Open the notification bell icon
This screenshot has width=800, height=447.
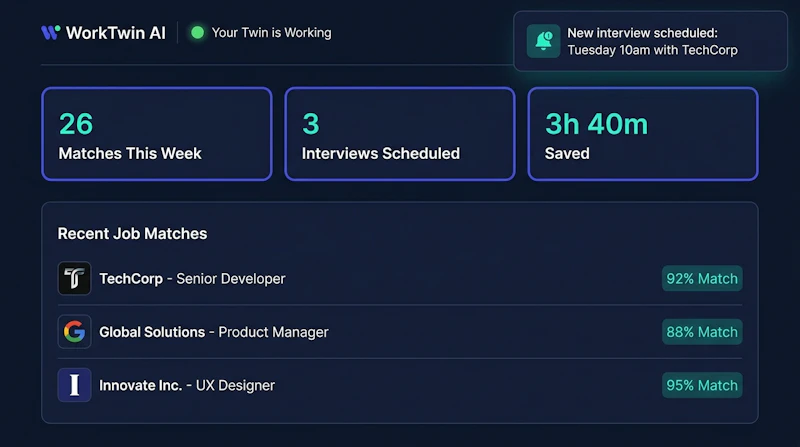(x=543, y=41)
